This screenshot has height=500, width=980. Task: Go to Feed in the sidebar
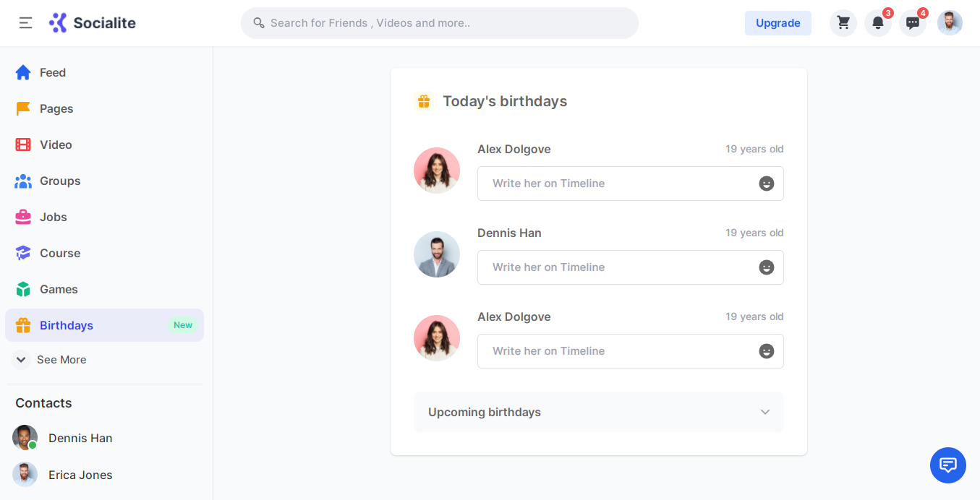point(52,72)
